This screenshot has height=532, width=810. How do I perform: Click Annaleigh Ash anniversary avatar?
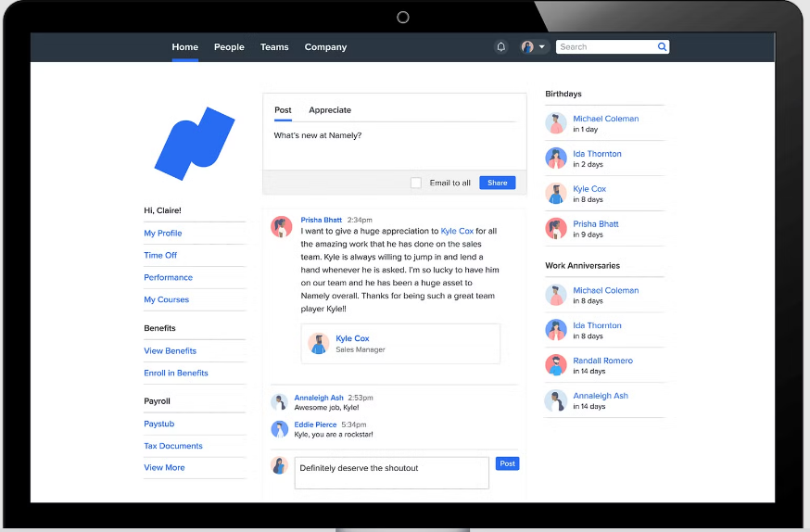tap(556, 400)
